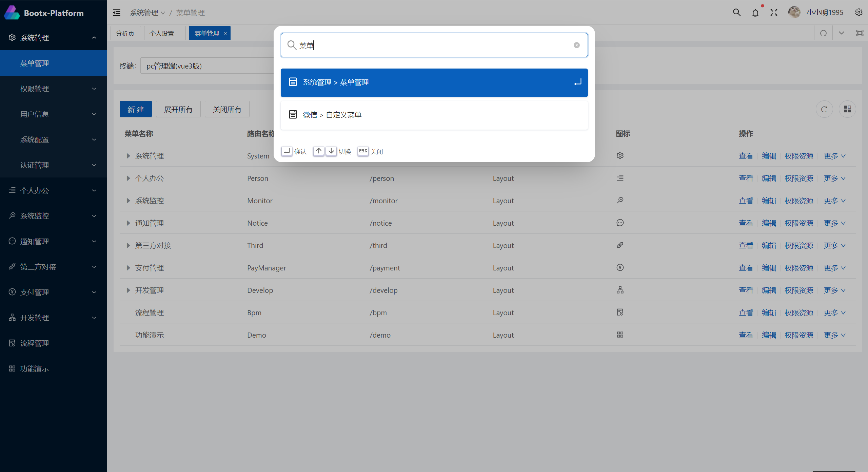Click the yen icon in 支付管理 row
The width and height of the screenshot is (868, 472).
click(x=620, y=267)
